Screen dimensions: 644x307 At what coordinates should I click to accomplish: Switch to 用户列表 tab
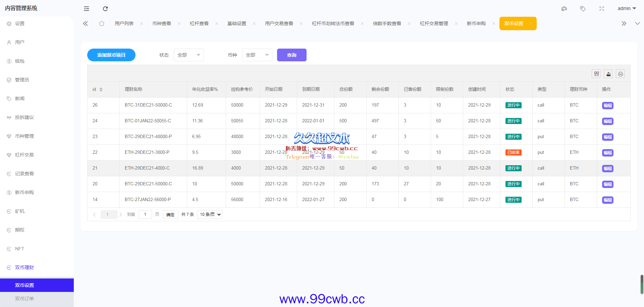[x=124, y=23]
